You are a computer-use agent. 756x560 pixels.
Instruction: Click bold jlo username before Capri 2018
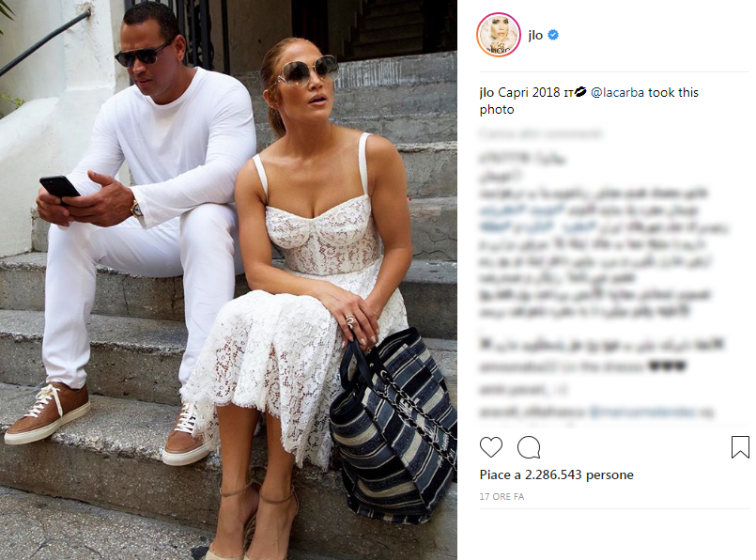487,92
